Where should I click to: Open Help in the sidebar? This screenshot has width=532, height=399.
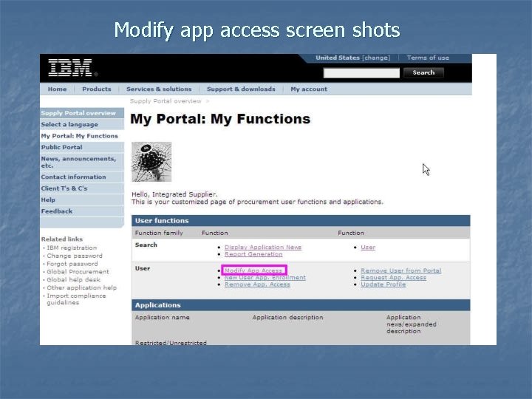[82, 199]
